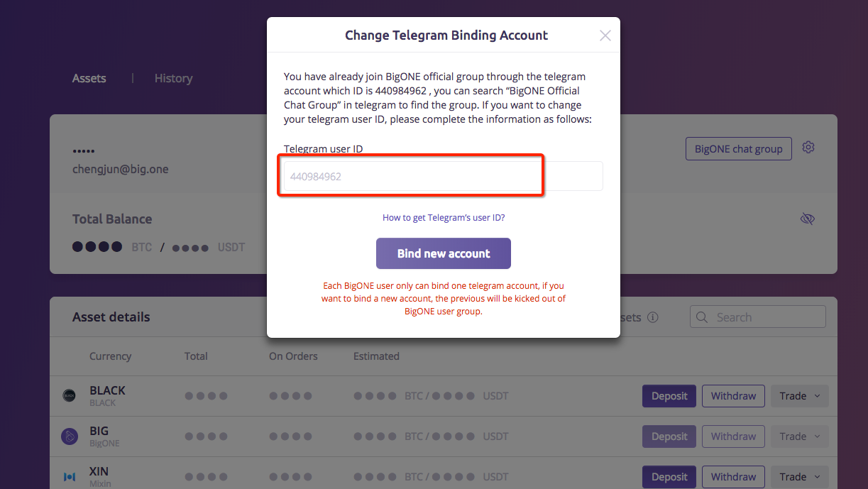Close the Change Telegram Binding dialog
Screen dimensions: 868x489
(605, 35)
